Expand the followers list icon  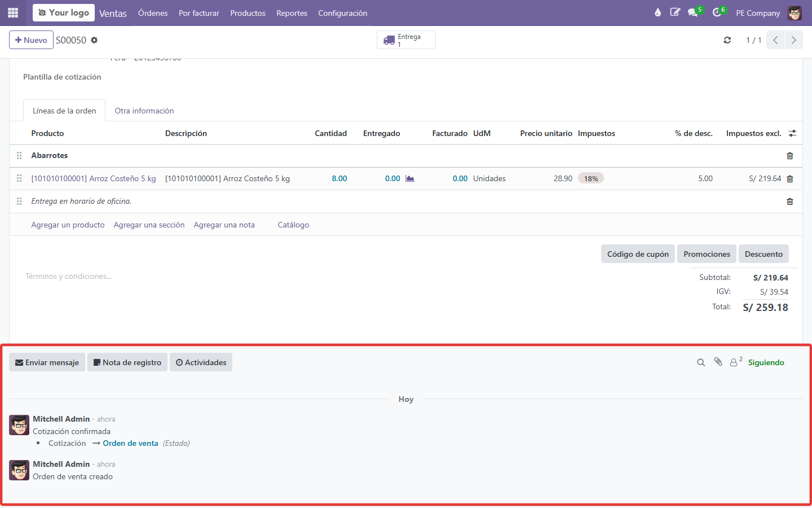click(736, 362)
